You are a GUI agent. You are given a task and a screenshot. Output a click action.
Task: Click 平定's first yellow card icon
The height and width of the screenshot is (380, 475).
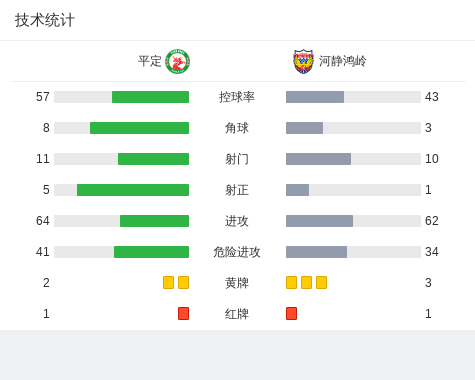click(x=168, y=283)
